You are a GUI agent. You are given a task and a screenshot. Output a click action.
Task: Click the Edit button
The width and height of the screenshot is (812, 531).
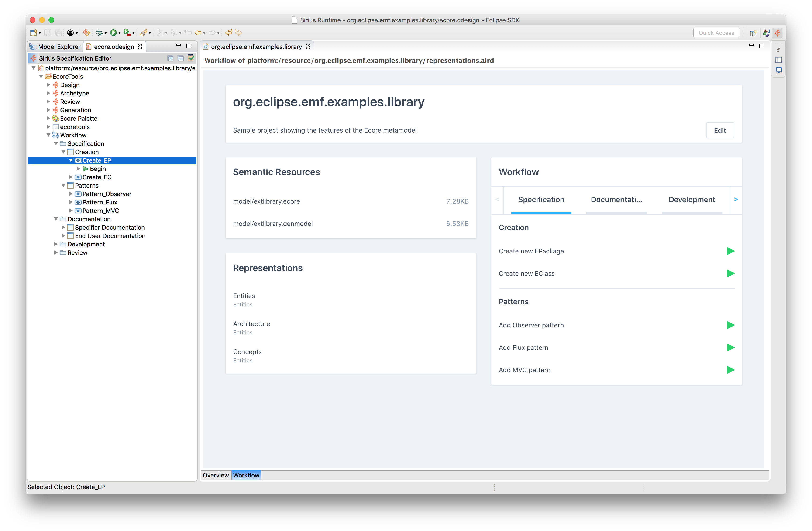click(720, 130)
